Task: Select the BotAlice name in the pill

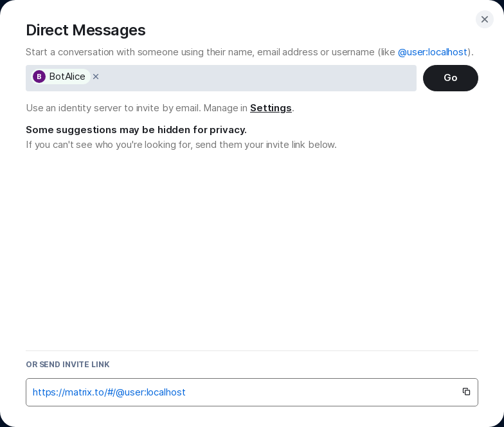Action: coord(67,77)
